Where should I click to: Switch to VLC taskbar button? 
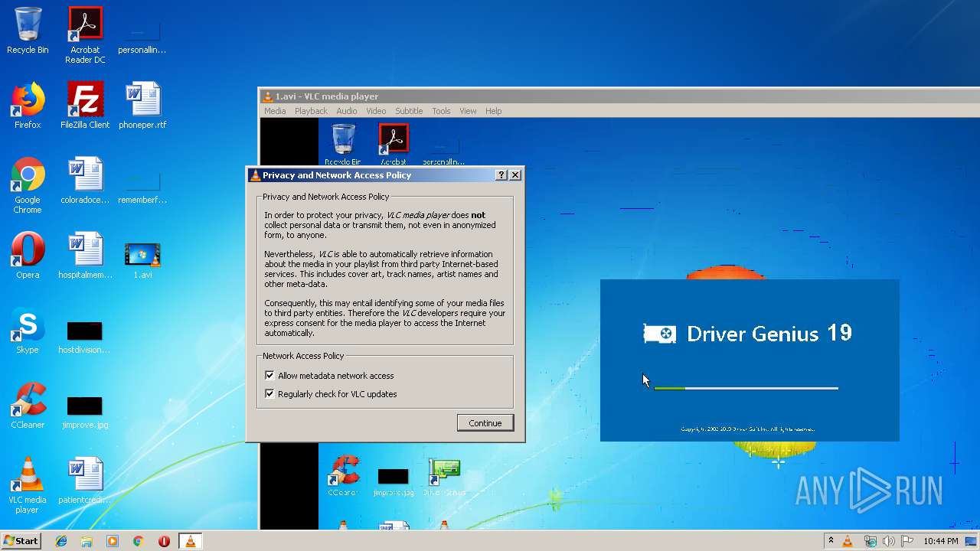click(190, 541)
